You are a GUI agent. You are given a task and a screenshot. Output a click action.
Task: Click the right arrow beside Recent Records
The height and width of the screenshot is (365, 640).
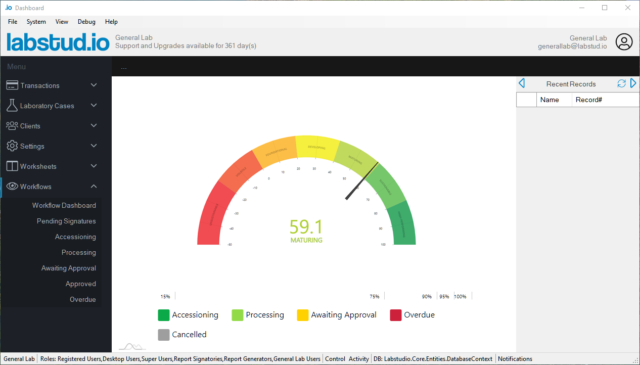click(x=633, y=83)
